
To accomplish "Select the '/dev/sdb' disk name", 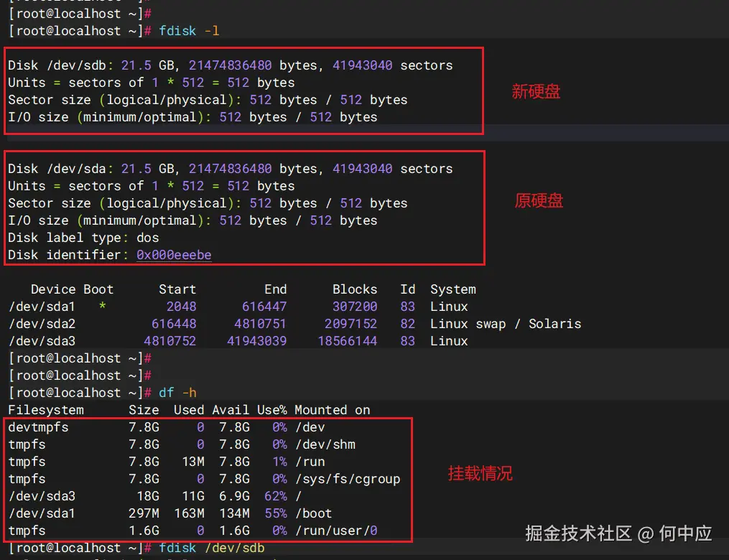I will (77, 65).
